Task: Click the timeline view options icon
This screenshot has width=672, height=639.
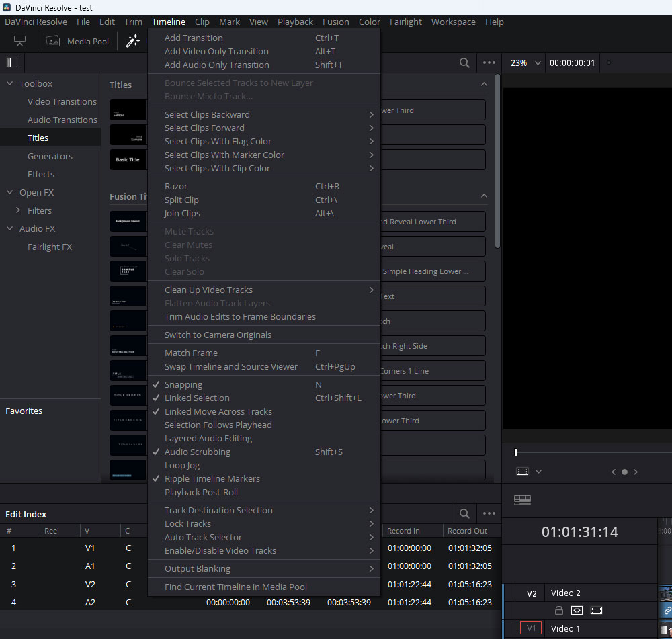Action: (522, 500)
